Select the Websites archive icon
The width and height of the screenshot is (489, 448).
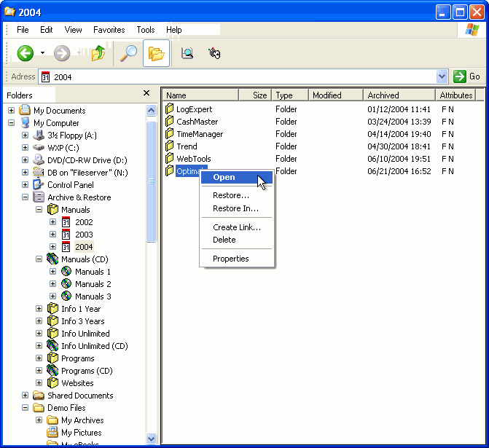click(52, 383)
